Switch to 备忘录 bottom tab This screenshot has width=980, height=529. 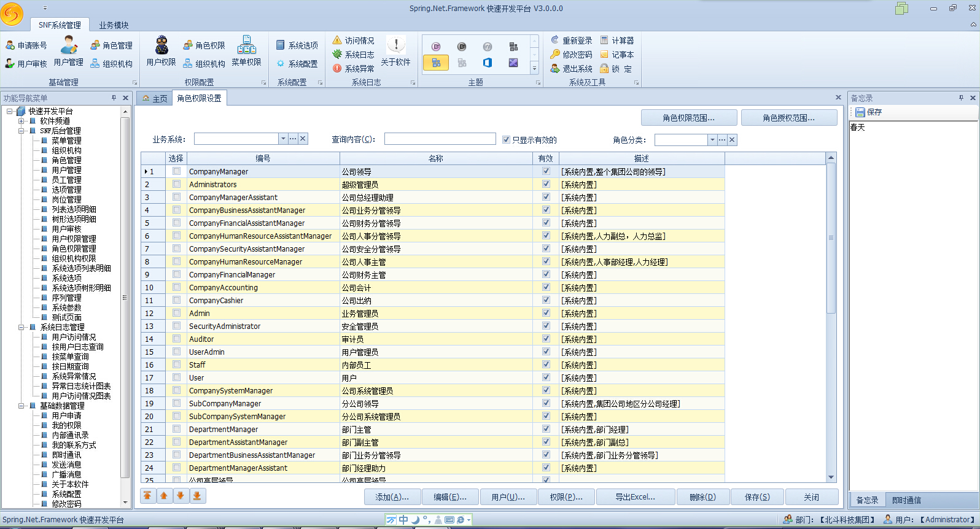pyautogui.click(x=867, y=500)
